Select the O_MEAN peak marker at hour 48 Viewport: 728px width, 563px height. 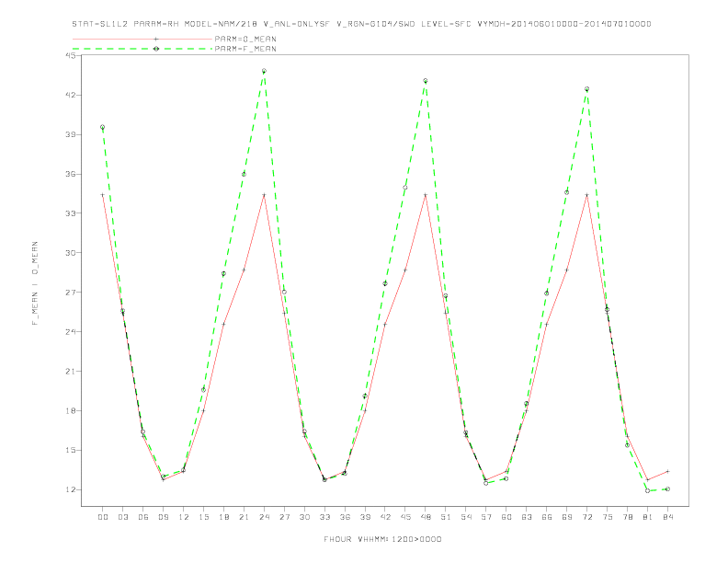[426, 195]
